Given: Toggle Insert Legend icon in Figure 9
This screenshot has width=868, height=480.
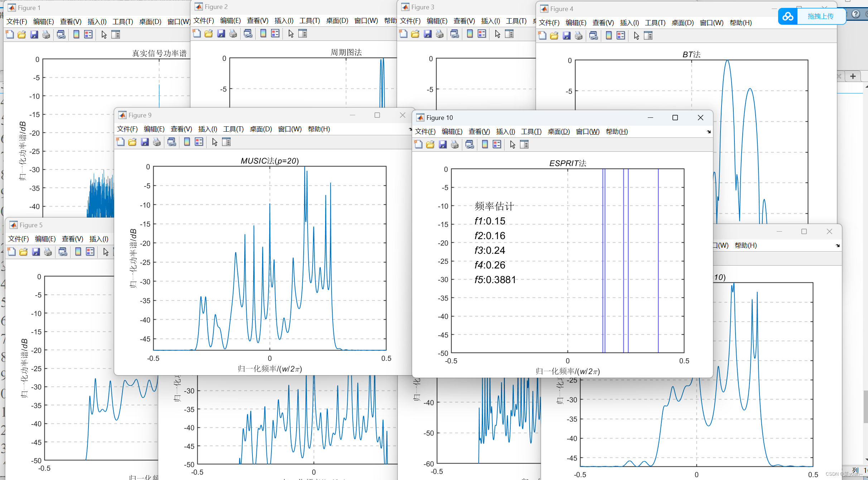Looking at the screenshot, I should pyautogui.click(x=199, y=142).
